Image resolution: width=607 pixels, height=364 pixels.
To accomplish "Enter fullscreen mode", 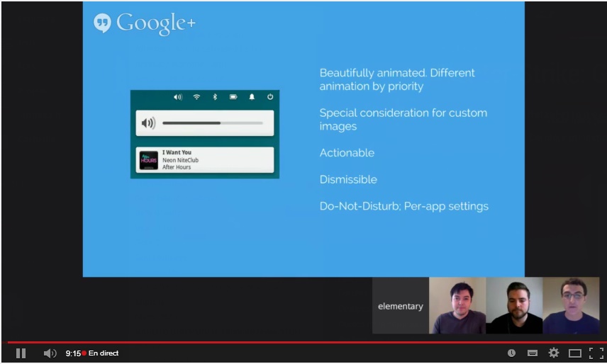I will (596, 353).
